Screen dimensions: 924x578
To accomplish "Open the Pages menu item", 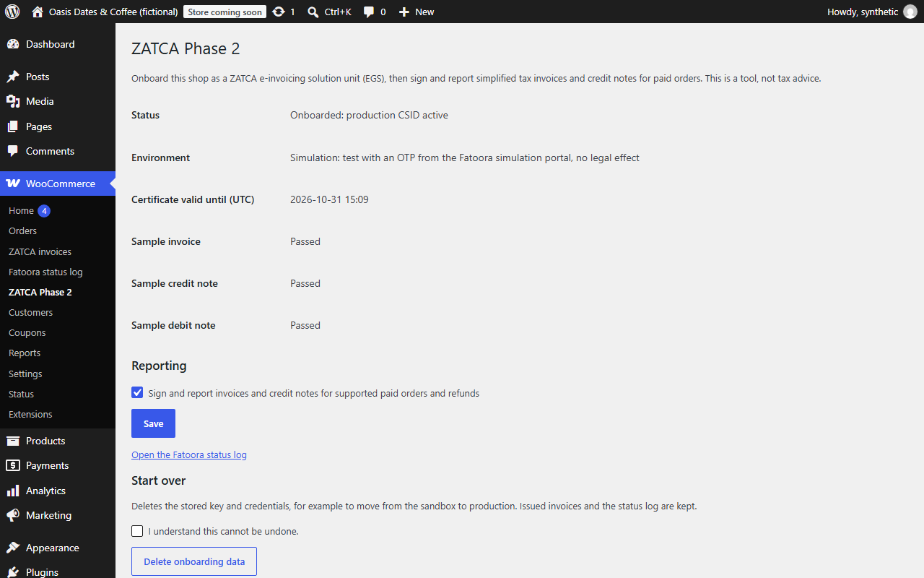I will coord(58,126).
